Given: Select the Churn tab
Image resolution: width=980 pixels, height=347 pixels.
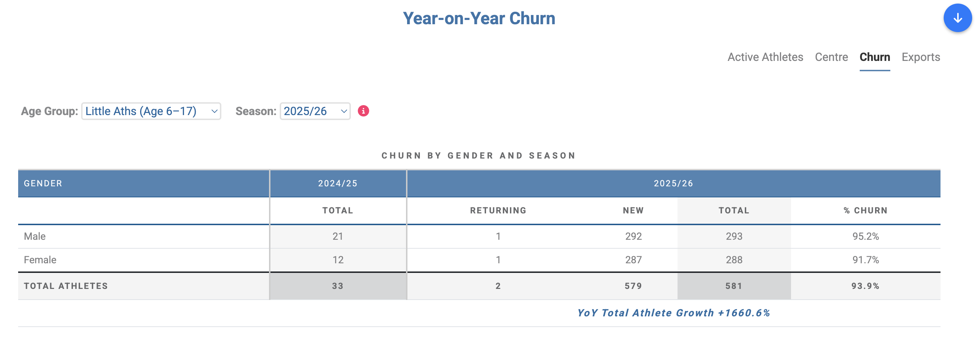Looking at the screenshot, I should (875, 57).
